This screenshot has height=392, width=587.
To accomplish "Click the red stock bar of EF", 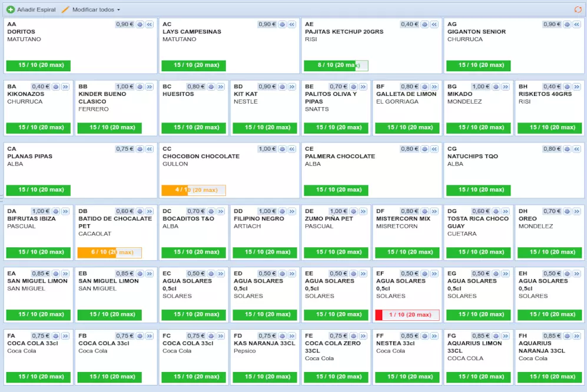I will [379, 315].
